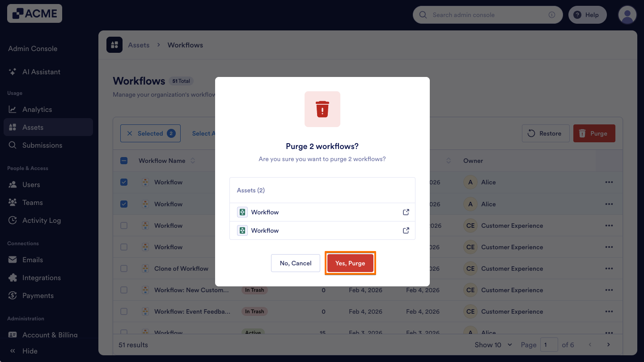
Task: Open the row actions menu for Customer Experience workflow
Action: click(x=609, y=226)
